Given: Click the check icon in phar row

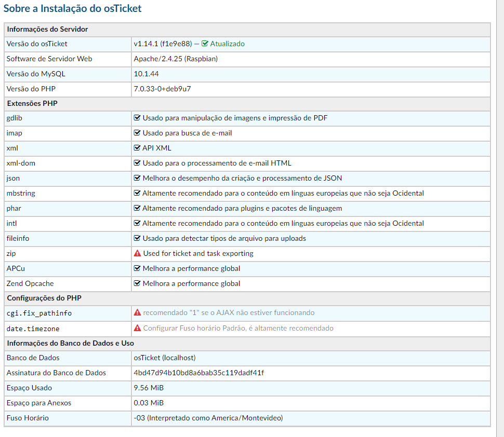Looking at the screenshot, I should pos(137,208).
